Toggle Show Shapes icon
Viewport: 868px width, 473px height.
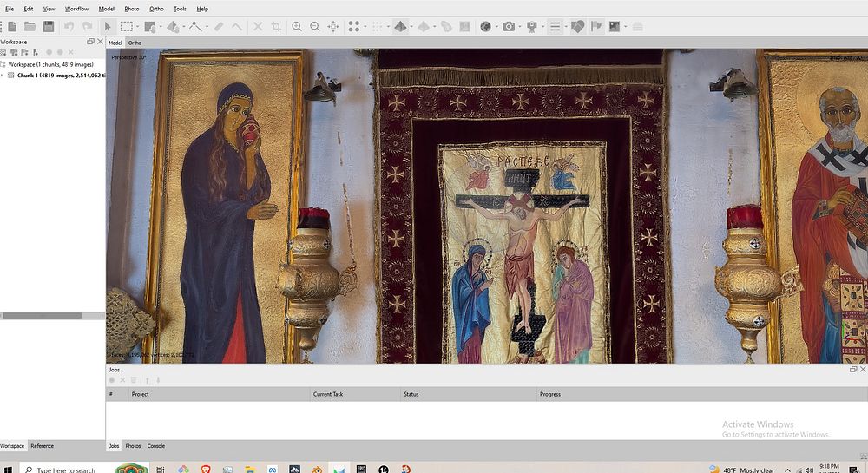coord(577,27)
